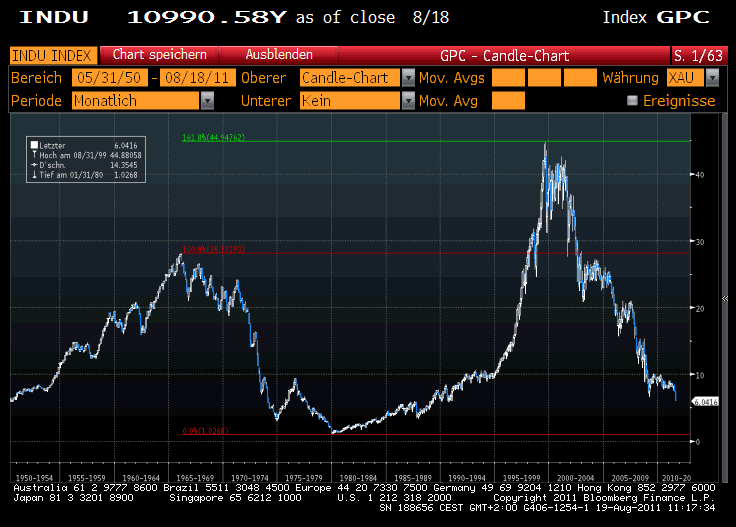The width and height of the screenshot is (736, 527).
Task: Click the 20 value on price axis
Action: 700,308
